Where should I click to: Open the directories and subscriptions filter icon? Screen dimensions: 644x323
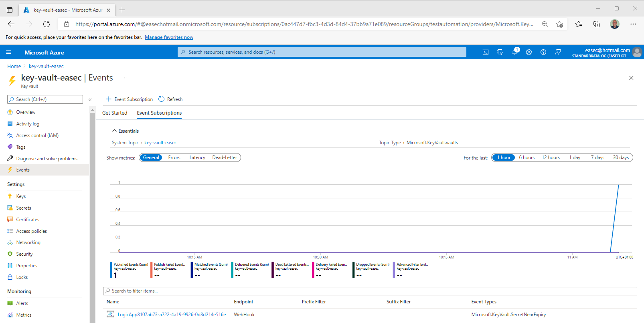(500, 52)
